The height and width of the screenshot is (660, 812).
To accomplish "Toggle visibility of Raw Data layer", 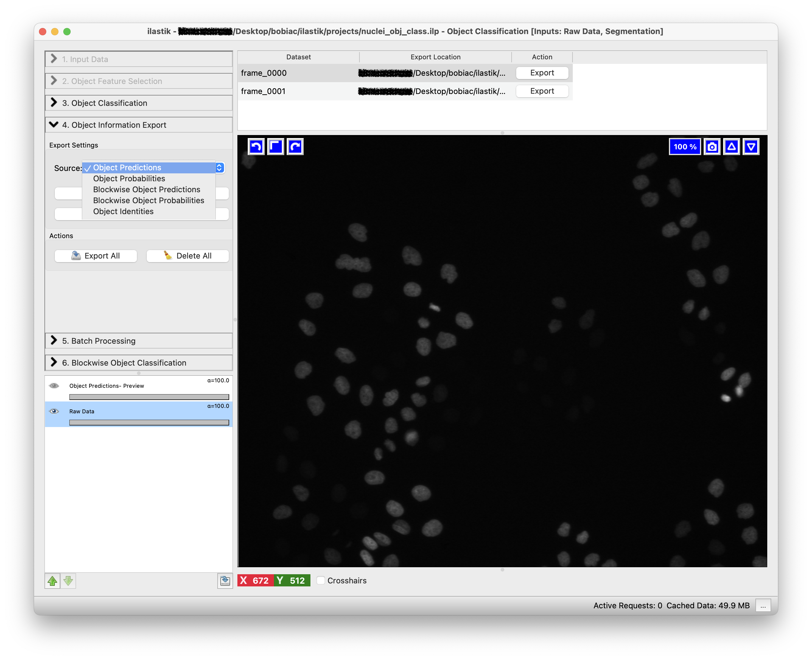I will pos(54,411).
